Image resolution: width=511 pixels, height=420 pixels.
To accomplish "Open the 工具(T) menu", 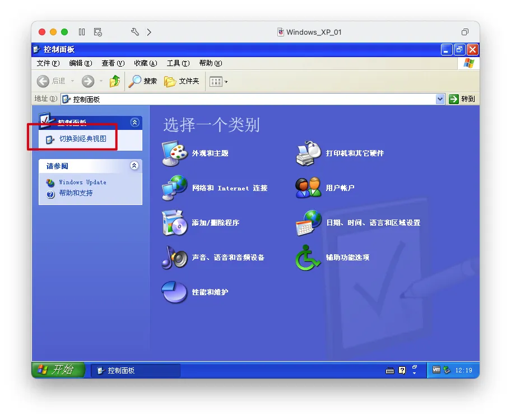I will [x=178, y=63].
